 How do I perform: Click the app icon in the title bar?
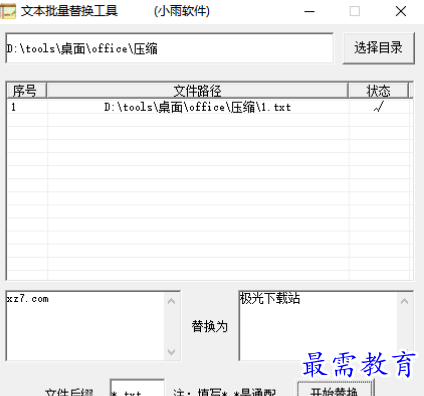point(8,11)
